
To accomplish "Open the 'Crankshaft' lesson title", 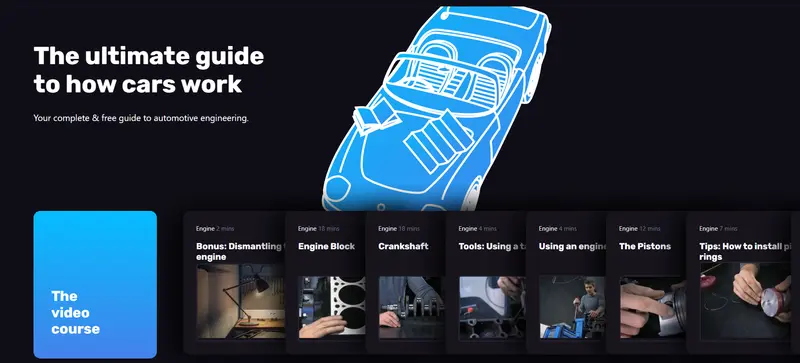I will tap(403, 246).
